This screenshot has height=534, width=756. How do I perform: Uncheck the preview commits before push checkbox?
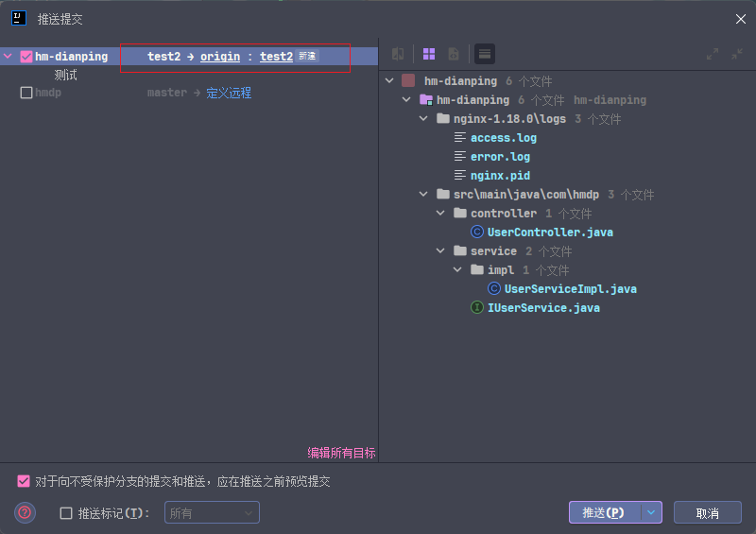24,481
